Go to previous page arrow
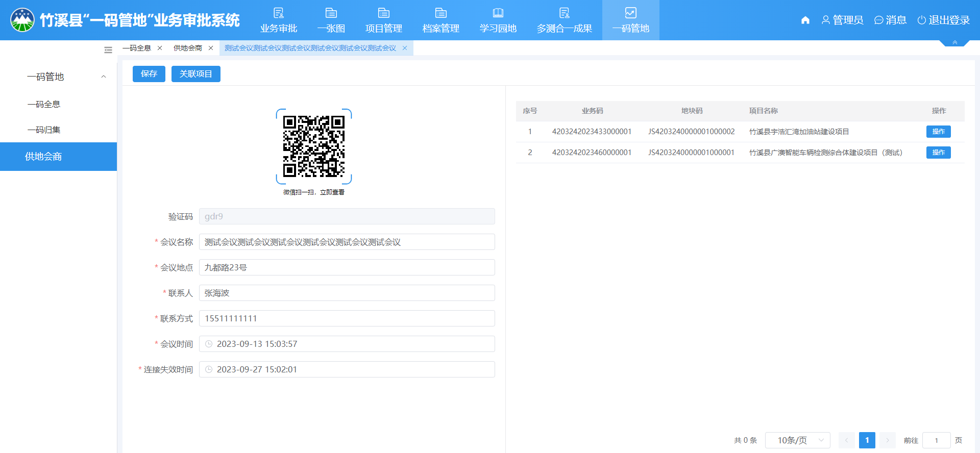Viewport: 980px width, 453px height. (x=846, y=440)
